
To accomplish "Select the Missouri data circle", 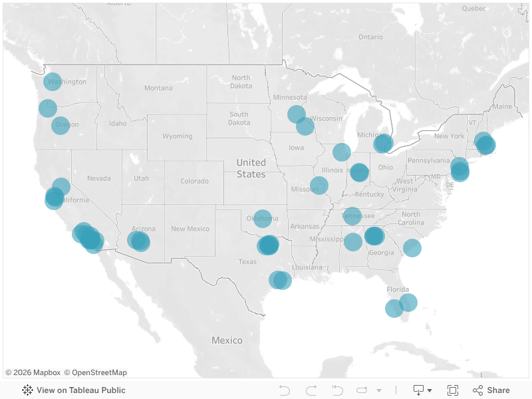I will click(x=319, y=186).
